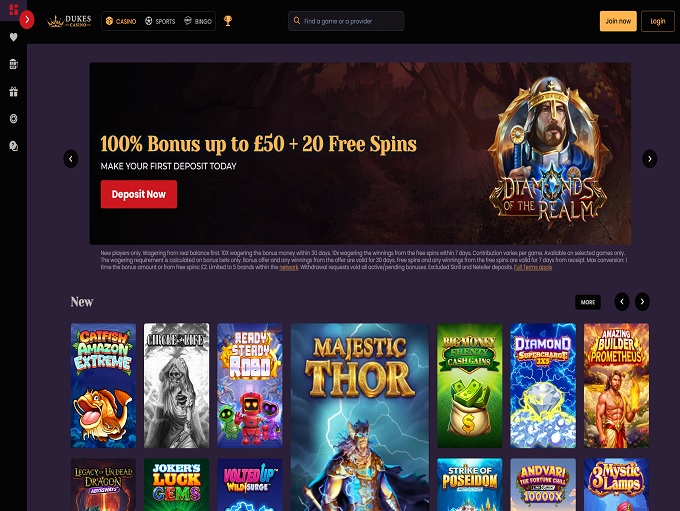Open the Majestic Thor game thumbnail

coord(360,417)
